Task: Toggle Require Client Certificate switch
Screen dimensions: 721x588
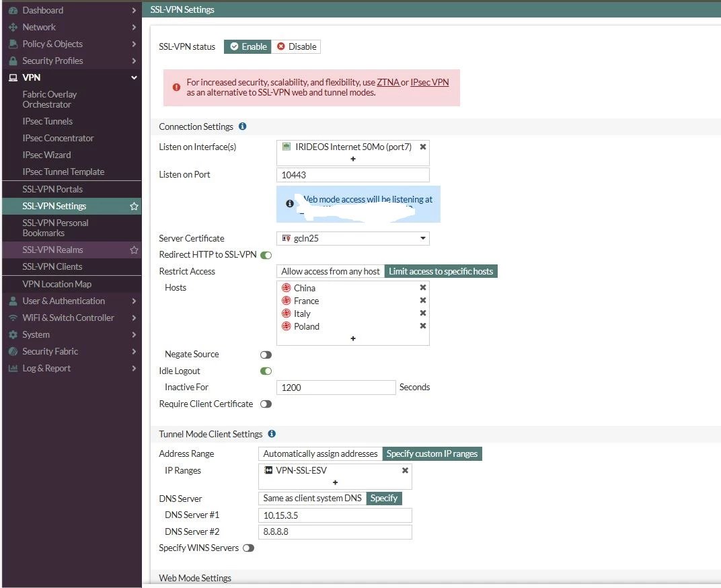Action: [266, 404]
